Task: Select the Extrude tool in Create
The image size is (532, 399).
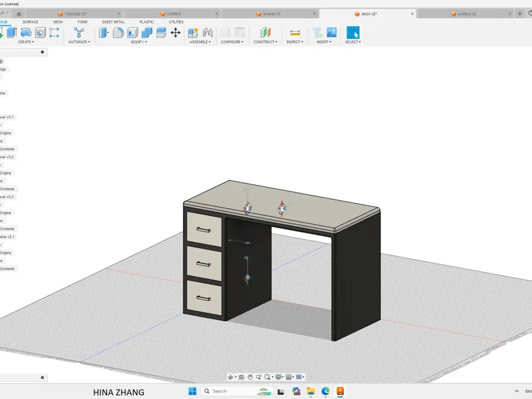Action: pos(12,33)
